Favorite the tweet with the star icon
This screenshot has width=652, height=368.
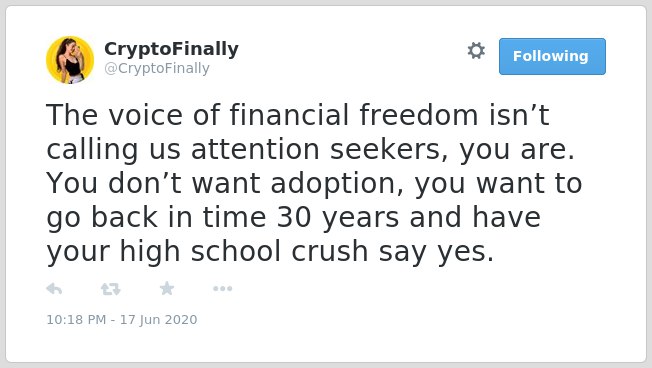tap(167, 288)
